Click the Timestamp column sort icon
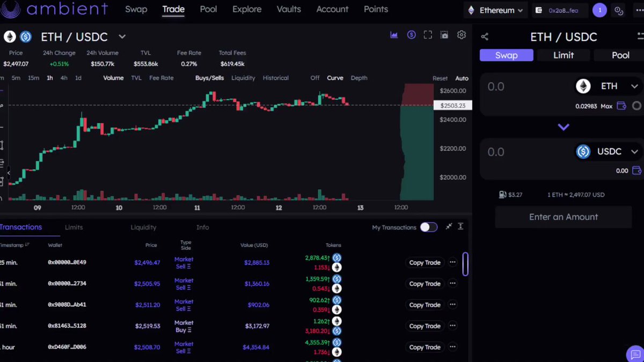 pos(27,245)
